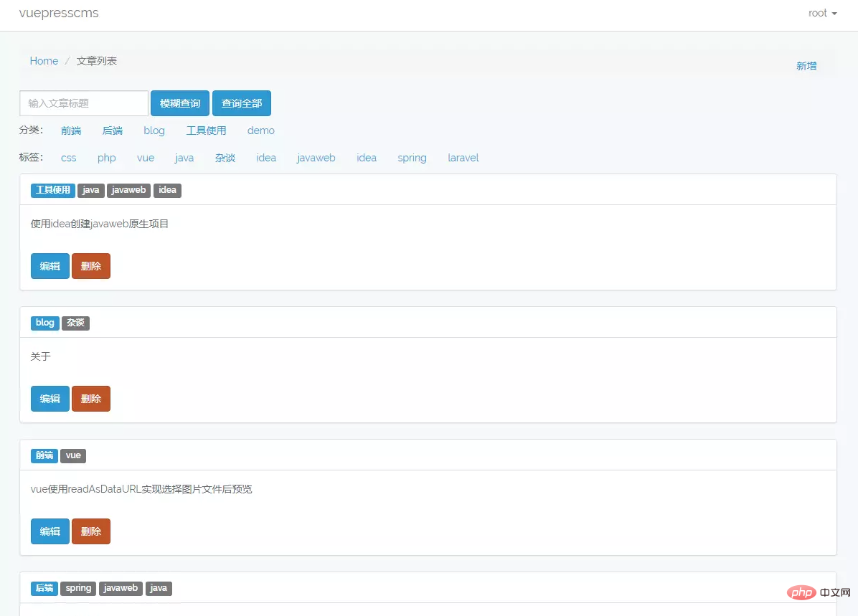Go to Home breadcrumb

coord(44,61)
